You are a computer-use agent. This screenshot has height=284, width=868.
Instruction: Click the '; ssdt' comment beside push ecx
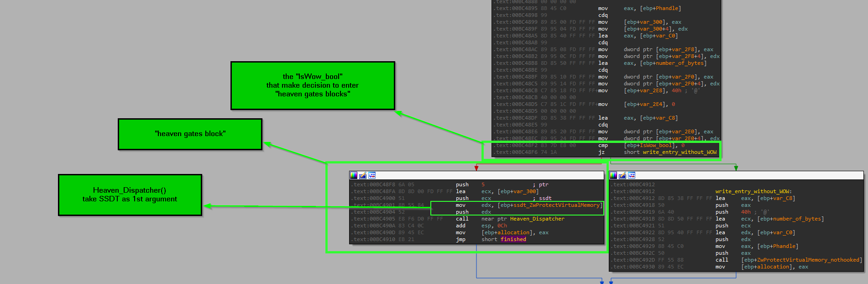pyautogui.click(x=542, y=198)
